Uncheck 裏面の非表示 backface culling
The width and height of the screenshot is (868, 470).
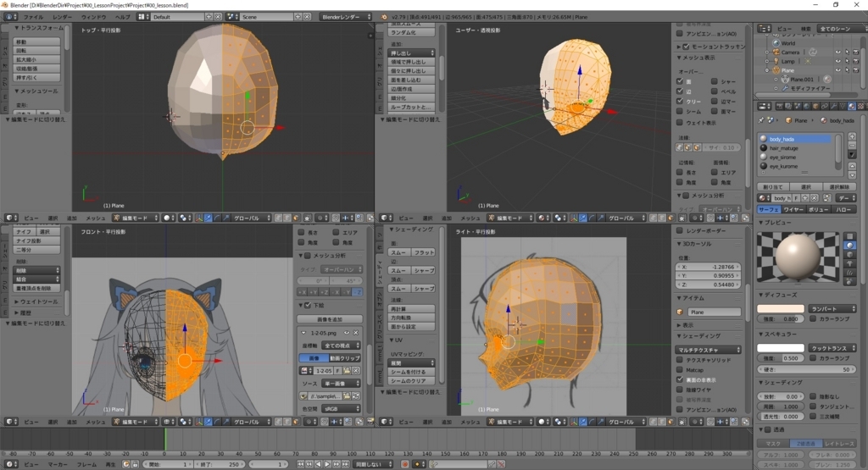click(x=680, y=380)
